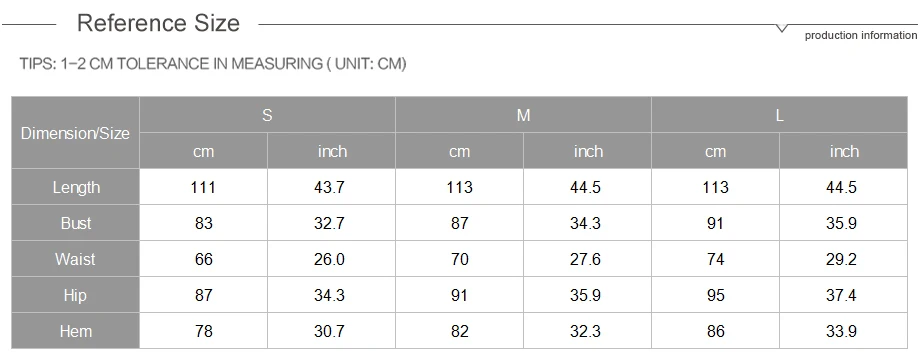This screenshot has width=920, height=362.
Task: Select the Length row label
Action: pos(76,187)
